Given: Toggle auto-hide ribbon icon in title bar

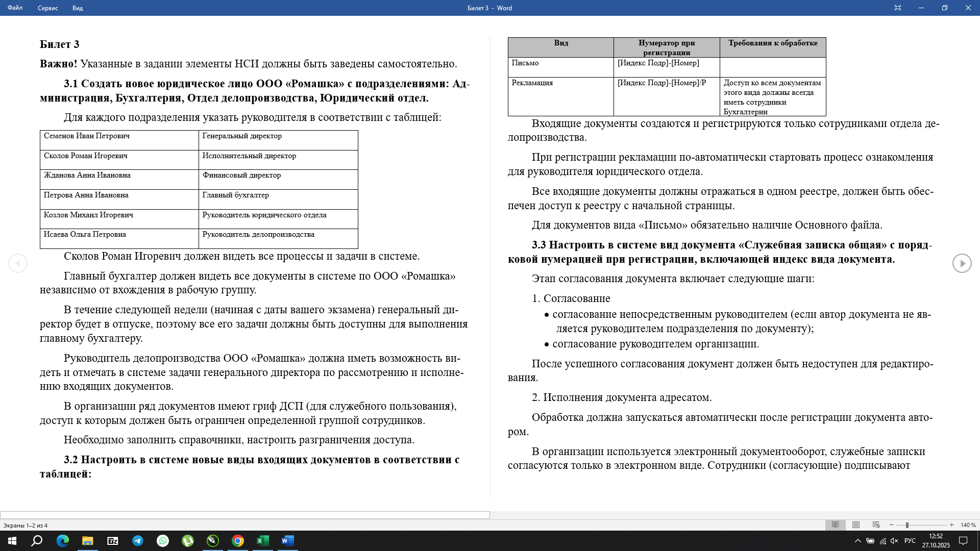Looking at the screenshot, I should pos(898,8).
